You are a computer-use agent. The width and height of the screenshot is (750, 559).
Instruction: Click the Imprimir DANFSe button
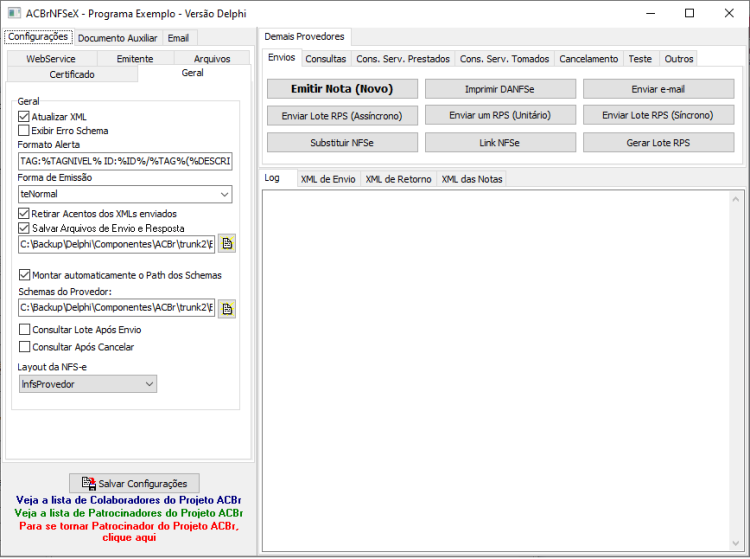point(500,89)
